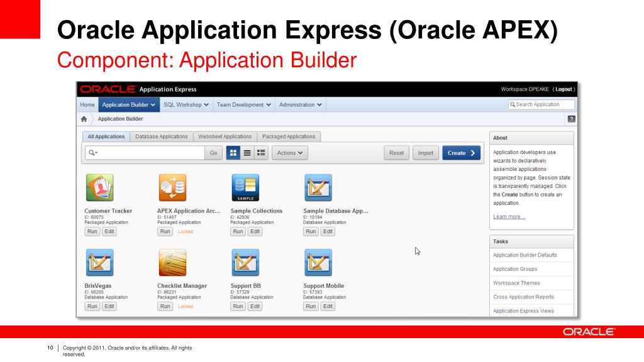The width and height of the screenshot is (644, 362).
Task: Switch to report list view
Action: point(247,153)
